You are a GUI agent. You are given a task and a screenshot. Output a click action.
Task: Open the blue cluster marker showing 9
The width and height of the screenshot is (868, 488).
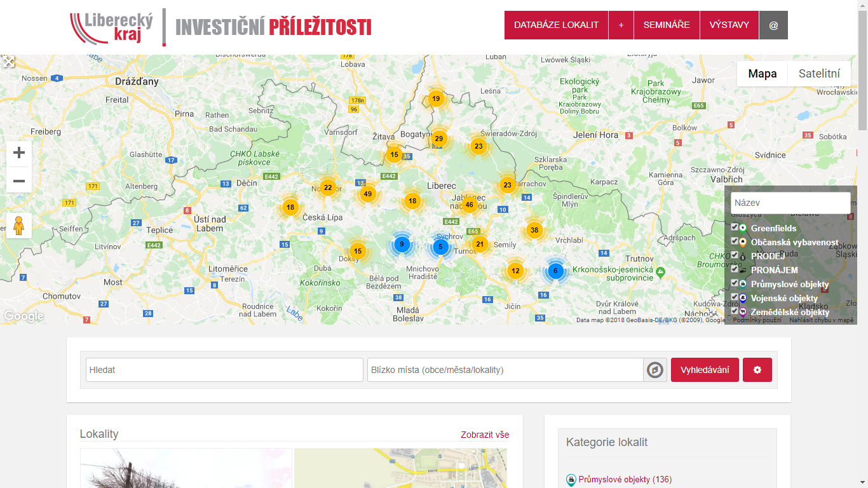pyautogui.click(x=402, y=244)
